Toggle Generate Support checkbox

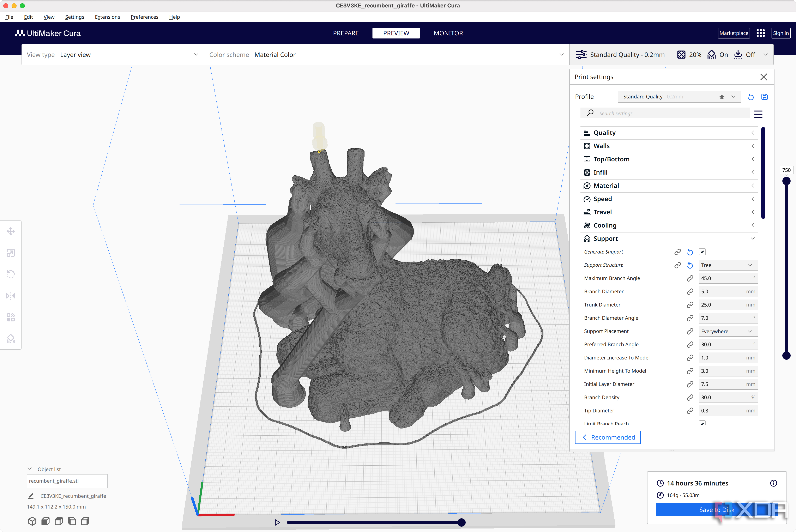click(x=702, y=252)
